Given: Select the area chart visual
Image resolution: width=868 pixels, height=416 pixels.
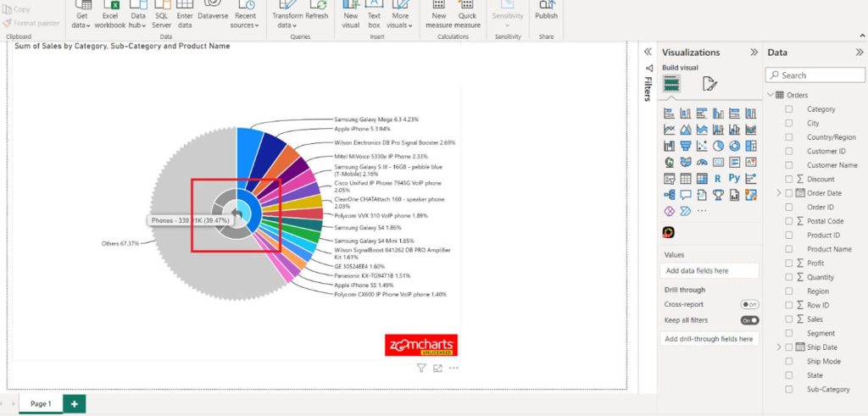Looking at the screenshot, I should pos(685,130).
